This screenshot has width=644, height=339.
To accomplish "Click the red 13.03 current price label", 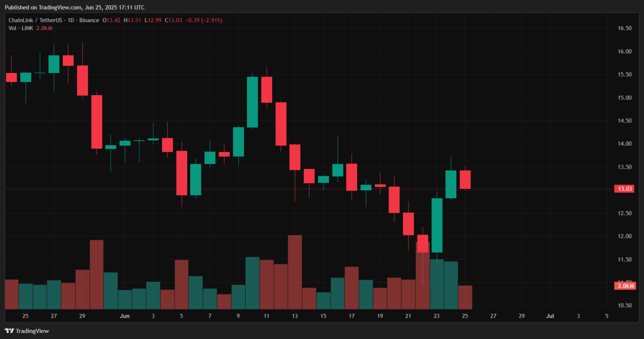I will tap(625, 189).
